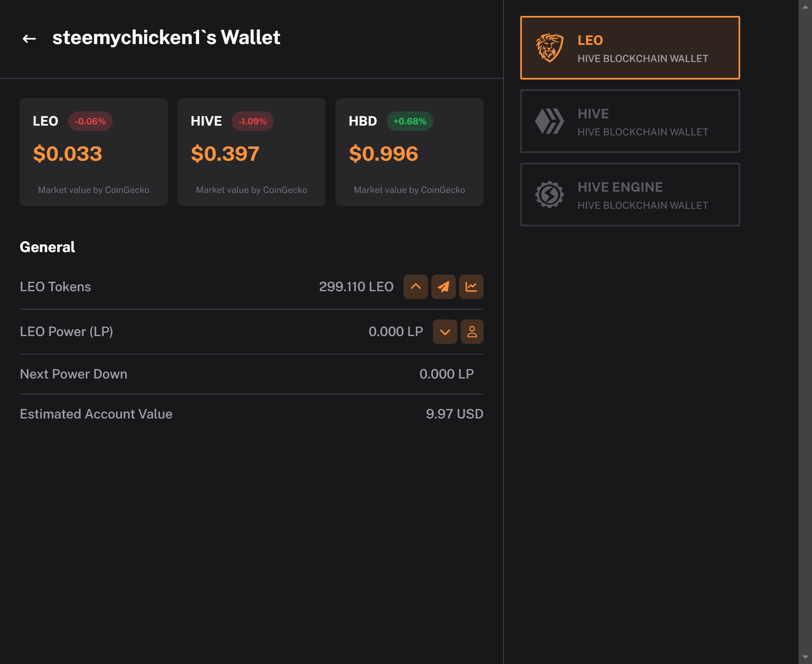Click the scrollbar up arrow

[x=805, y=7]
